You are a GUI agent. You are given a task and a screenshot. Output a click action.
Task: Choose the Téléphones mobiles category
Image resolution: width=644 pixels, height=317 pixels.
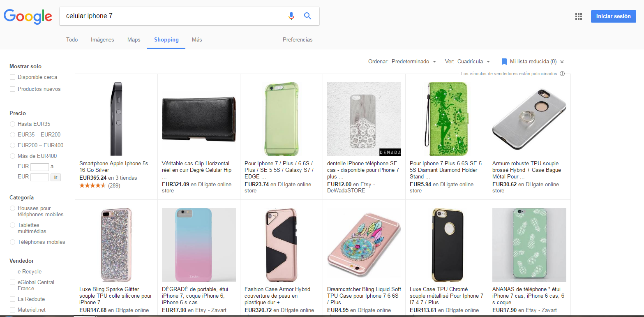(x=12, y=242)
